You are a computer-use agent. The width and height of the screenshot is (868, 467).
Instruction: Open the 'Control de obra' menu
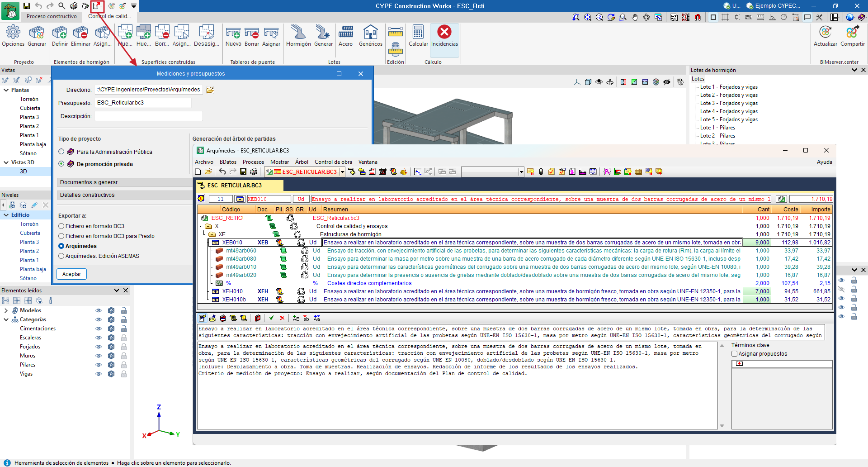[x=333, y=162]
